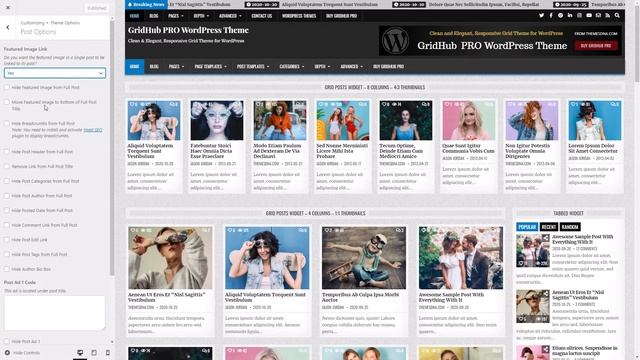Click the Published button in Customizer
Image resolution: width=640 pixels, height=360 pixels.
[97, 8]
